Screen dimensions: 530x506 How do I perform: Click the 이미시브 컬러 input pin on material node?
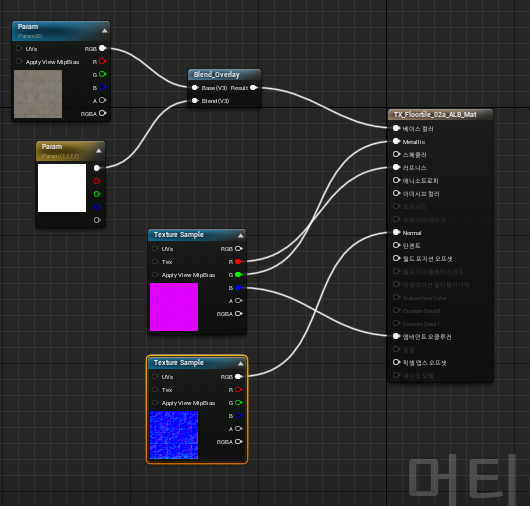point(396,193)
